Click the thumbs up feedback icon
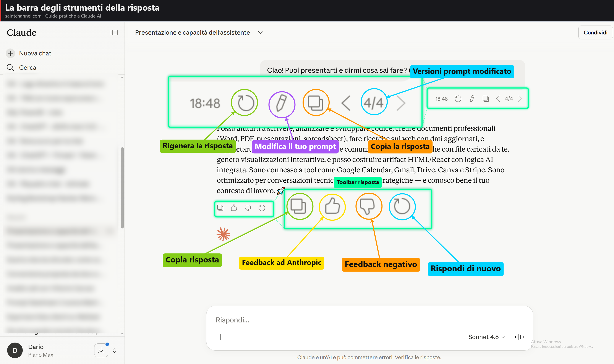 click(x=234, y=208)
